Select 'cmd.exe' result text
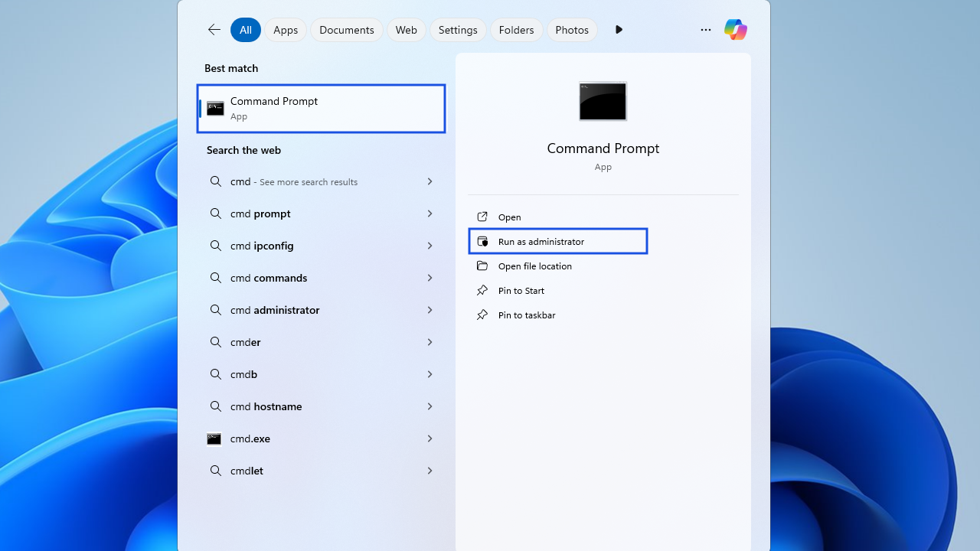980x551 pixels. click(x=250, y=439)
